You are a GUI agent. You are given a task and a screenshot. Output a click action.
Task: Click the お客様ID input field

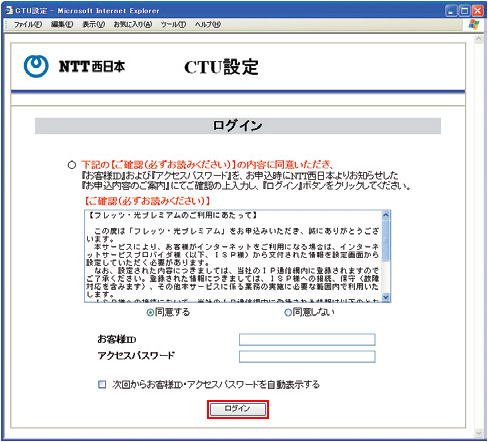(x=307, y=340)
